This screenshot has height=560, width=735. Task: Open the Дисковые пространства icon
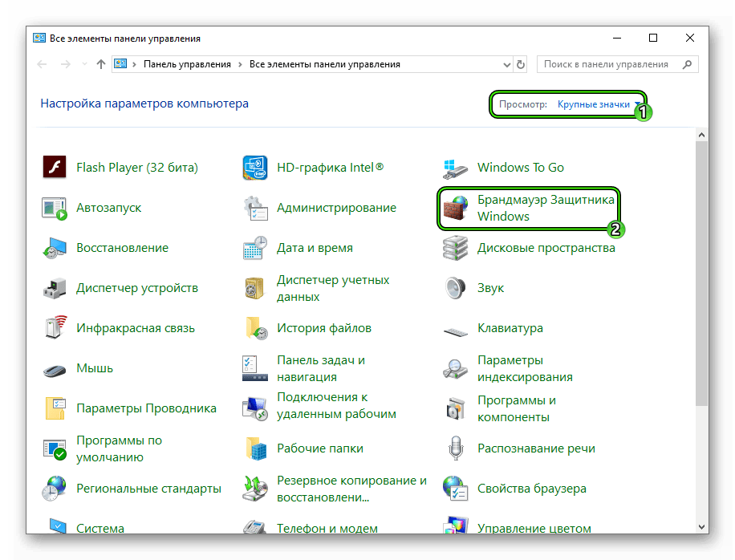click(x=455, y=248)
